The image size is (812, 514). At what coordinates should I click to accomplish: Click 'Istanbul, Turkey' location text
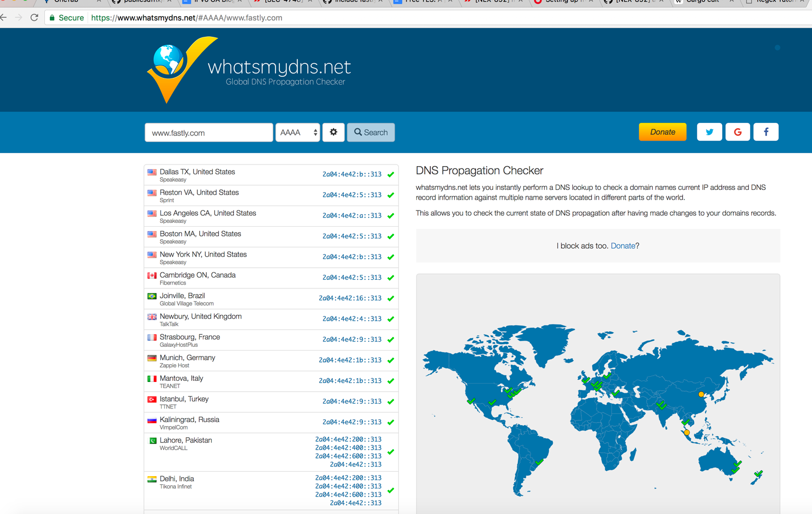184,399
